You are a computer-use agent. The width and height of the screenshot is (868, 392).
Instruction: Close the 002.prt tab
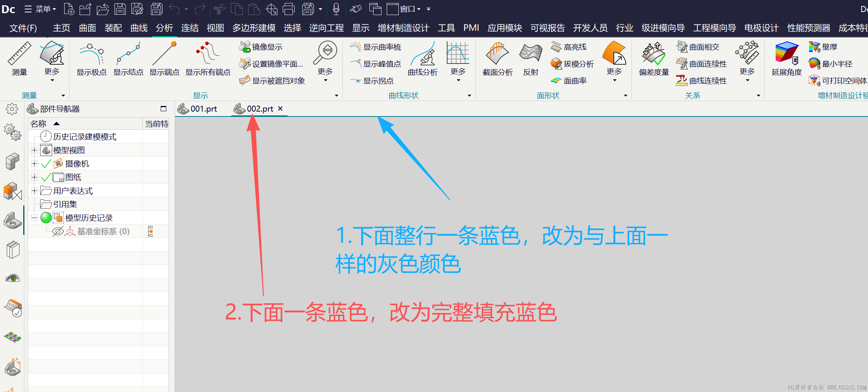click(x=280, y=109)
